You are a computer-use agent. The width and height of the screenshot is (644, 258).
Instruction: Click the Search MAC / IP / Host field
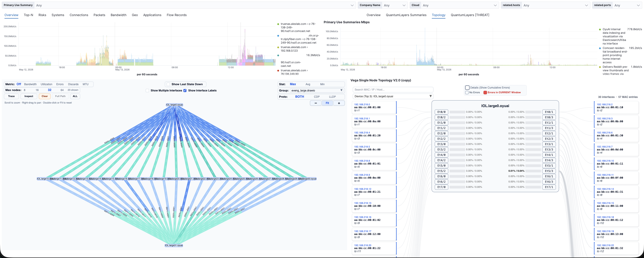[x=393, y=89]
